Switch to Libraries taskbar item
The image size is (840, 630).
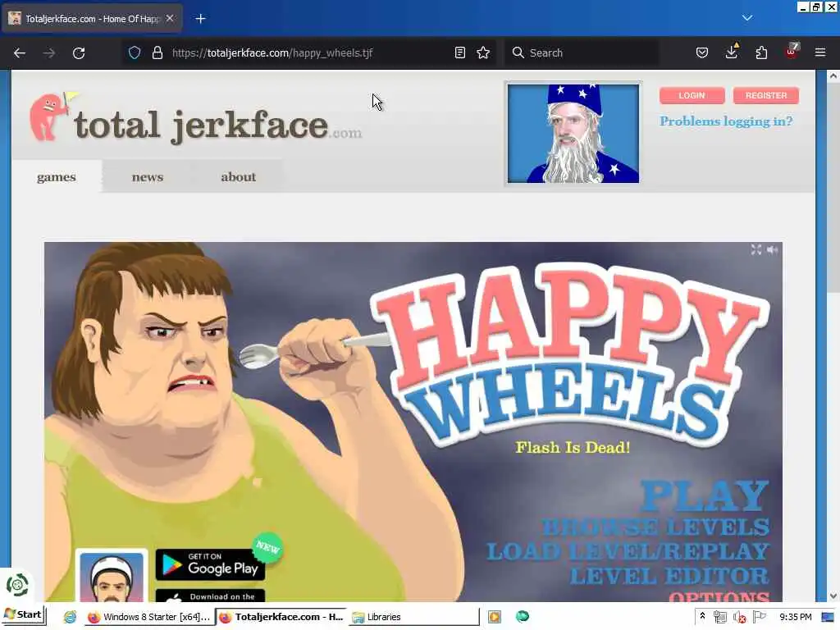click(x=413, y=617)
